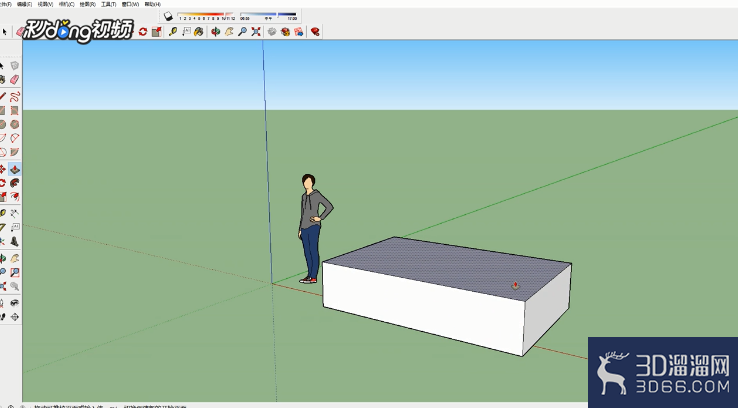Image resolution: width=738 pixels, height=408 pixels.
Task: Select the Polygon tool
Action: coord(15,124)
